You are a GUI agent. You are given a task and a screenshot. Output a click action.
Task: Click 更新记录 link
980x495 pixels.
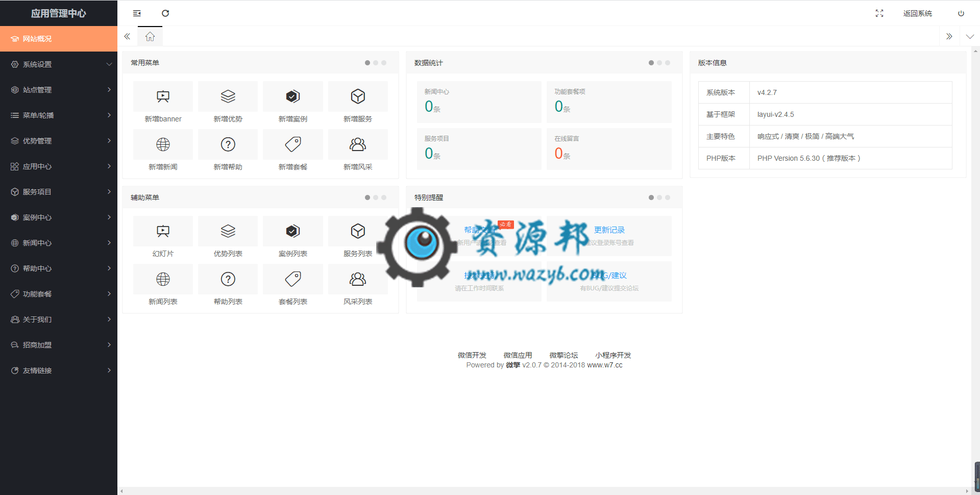tap(609, 230)
